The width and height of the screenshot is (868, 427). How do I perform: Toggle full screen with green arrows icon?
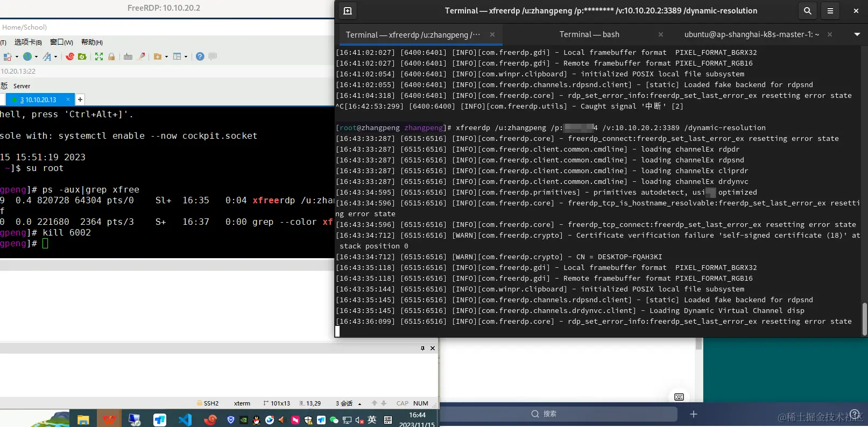pyautogui.click(x=99, y=56)
